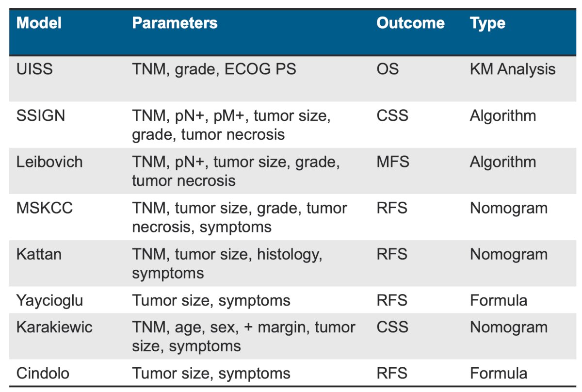Click MSKCC's Nomogram type cell
Viewport: 582px width, 392px height.
click(x=508, y=208)
